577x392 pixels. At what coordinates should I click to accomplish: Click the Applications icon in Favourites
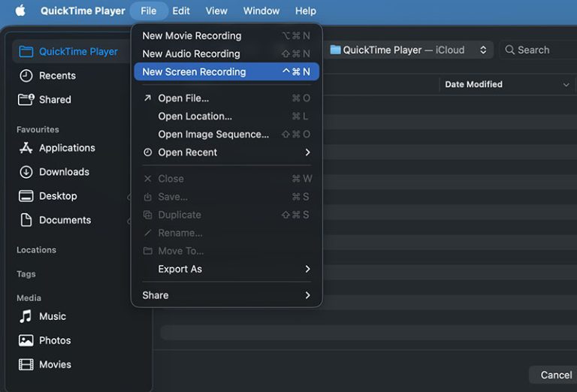26,148
